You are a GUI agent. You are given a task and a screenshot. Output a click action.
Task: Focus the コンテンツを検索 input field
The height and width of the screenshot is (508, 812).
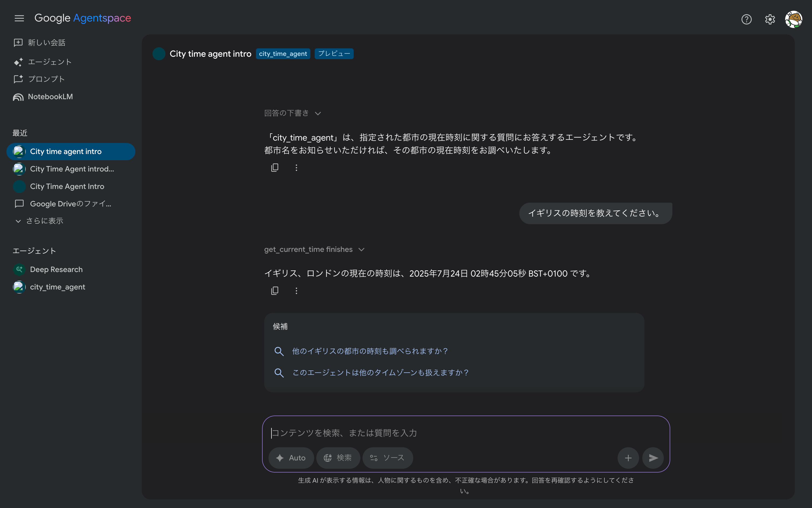tap(466, 433)
